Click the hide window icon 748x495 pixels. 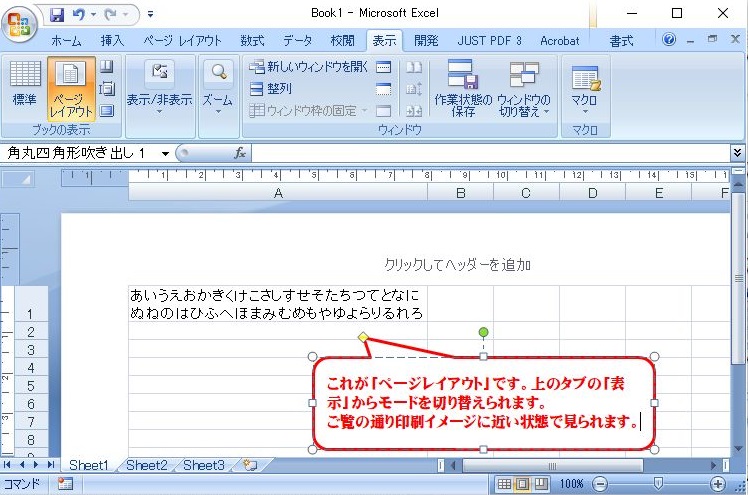(384, 89)
